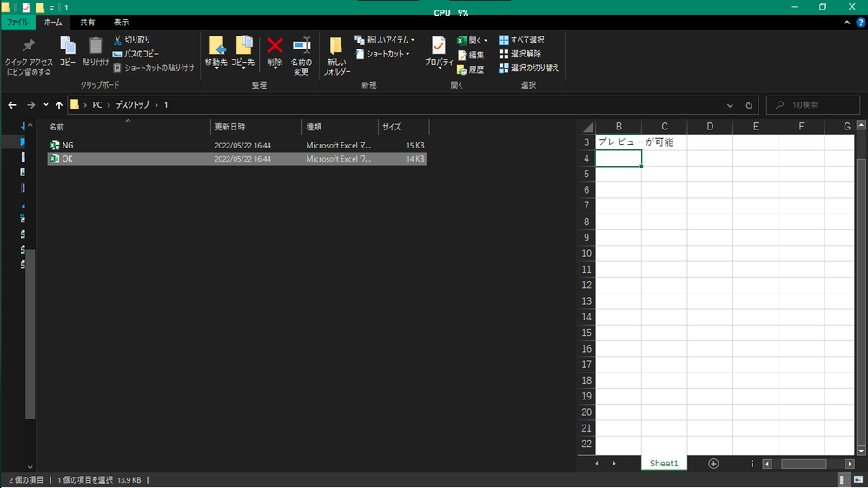868x488 pixels.
Task: Click Rename (名前の変更) icon
Action: [301, 57]
